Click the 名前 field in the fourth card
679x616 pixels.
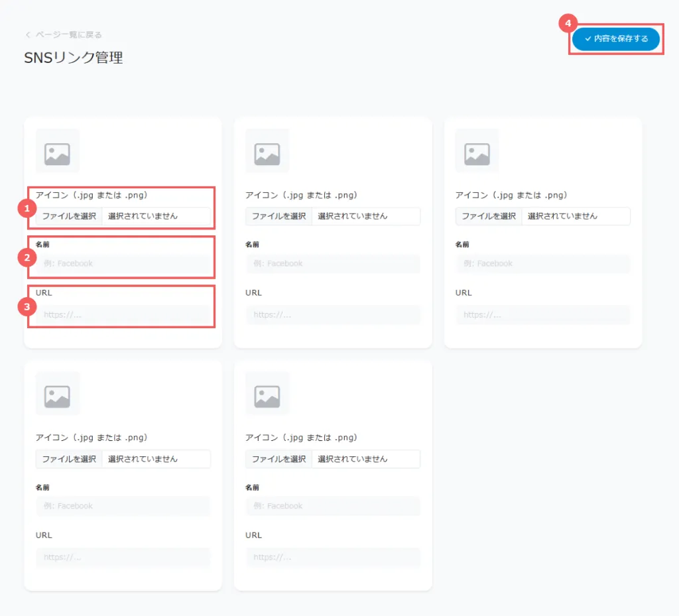click(x=123, y=507)
